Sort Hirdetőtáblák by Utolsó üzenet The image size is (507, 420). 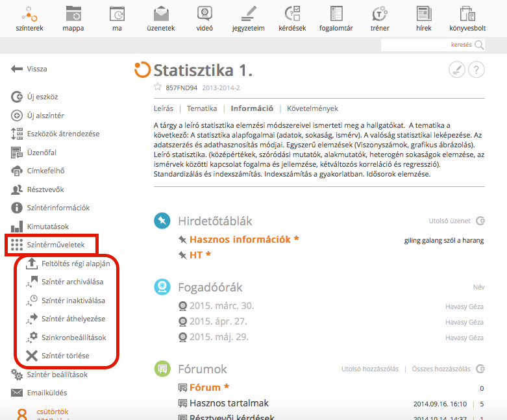coord(448,221)
